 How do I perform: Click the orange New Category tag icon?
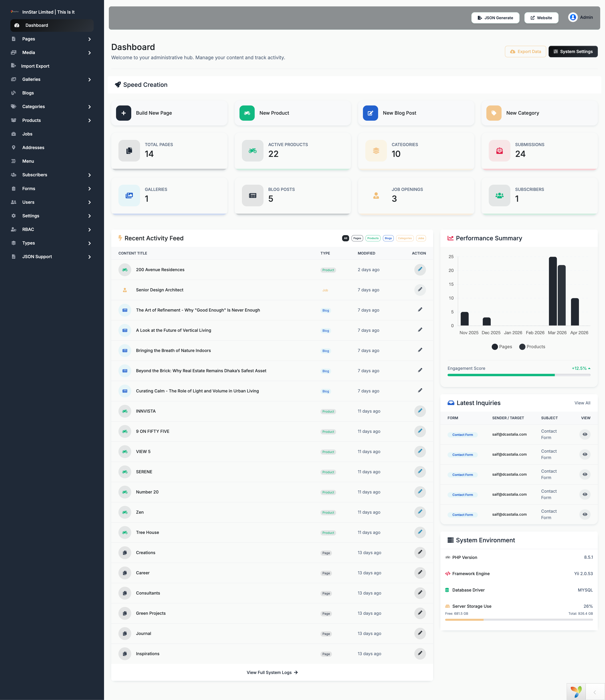pos(494,113)
